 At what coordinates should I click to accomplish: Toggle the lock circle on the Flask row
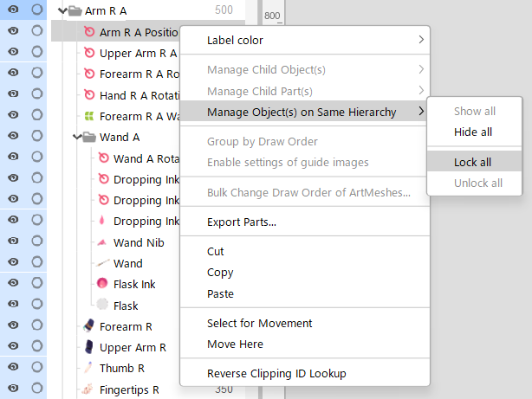tap(36, 306)
